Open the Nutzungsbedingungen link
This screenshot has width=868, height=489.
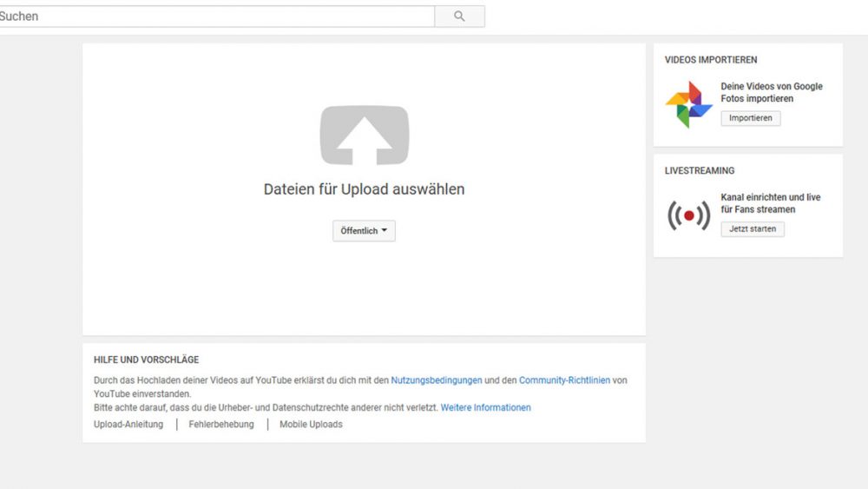point(437,380)
